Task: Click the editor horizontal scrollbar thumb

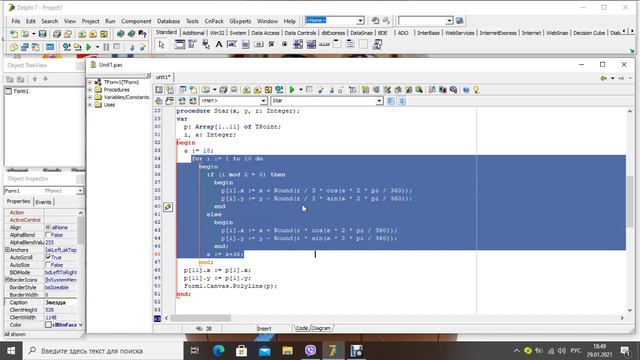Action: tap(200, 318)
